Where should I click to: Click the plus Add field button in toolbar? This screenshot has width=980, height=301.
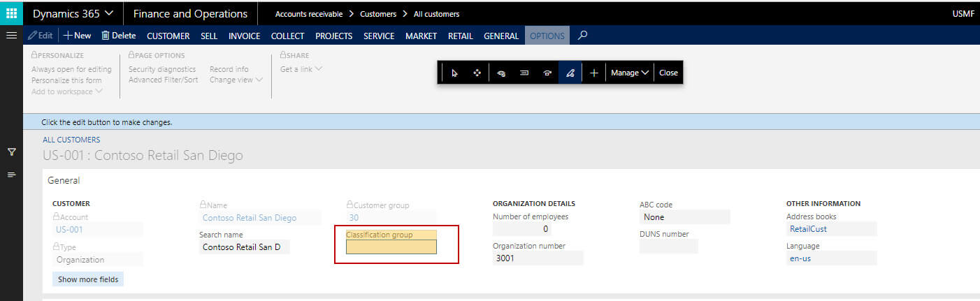tap(594, 73)
